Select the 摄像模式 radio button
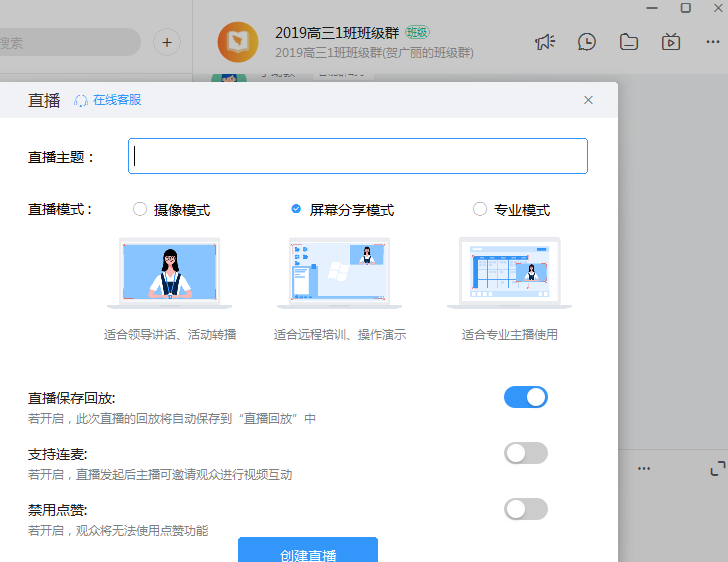Image resolution: width=728 pixels, height=562 pixels. click(140, 209)
